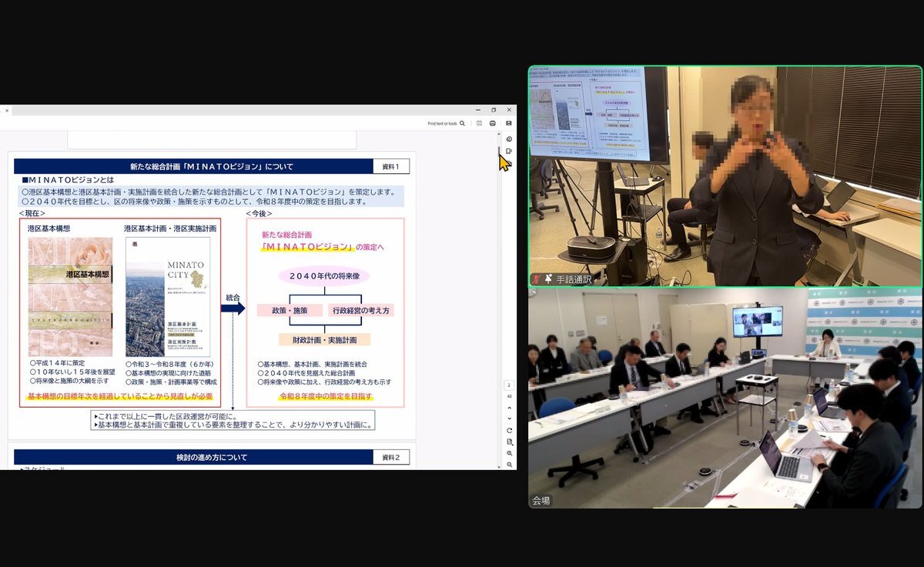Viewport: 924px width, 567px height.
Task: Select the 会場 meeting room video tile
Action: tap(725, 398)
